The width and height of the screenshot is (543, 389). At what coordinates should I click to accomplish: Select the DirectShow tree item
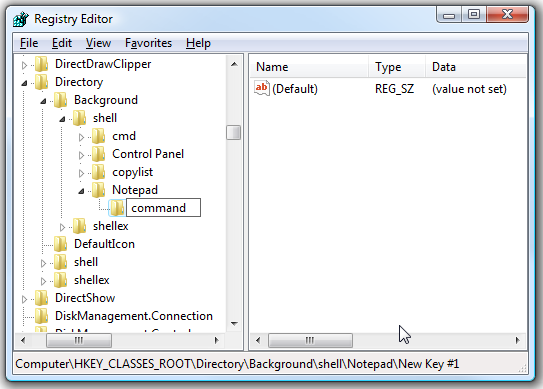[85, 298]
